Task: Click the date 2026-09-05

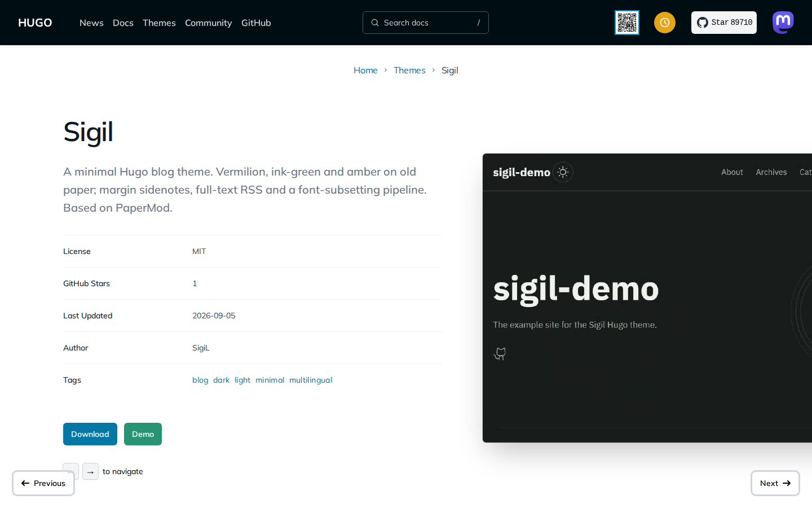Action: pyautogui.click(x=214, y=316)
